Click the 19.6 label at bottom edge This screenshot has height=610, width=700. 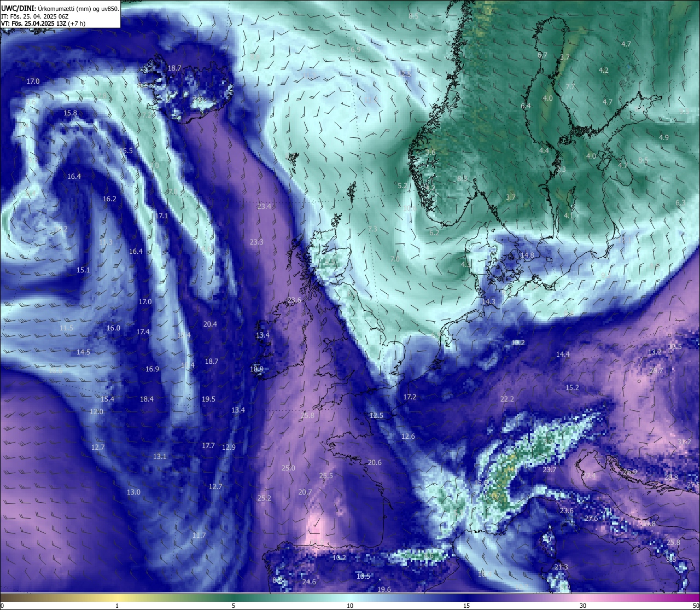click(x=384, y=589)
